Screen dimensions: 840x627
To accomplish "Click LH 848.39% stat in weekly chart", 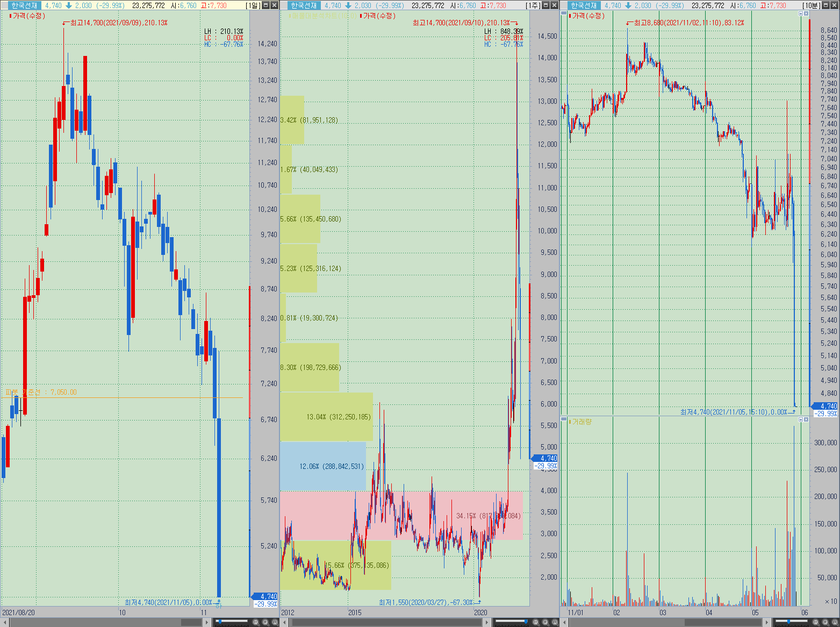I will (x=504, y=32).
